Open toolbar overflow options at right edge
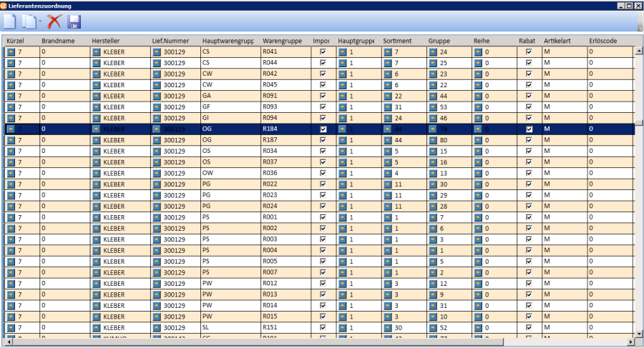 click(x=639, y=26)
